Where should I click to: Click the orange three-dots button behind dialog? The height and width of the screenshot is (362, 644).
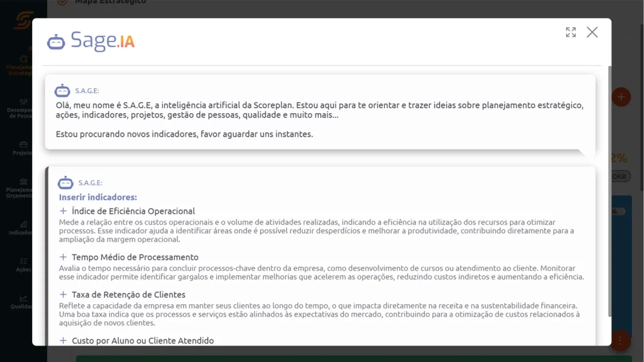pyautogui.click(x=620, y=340)
